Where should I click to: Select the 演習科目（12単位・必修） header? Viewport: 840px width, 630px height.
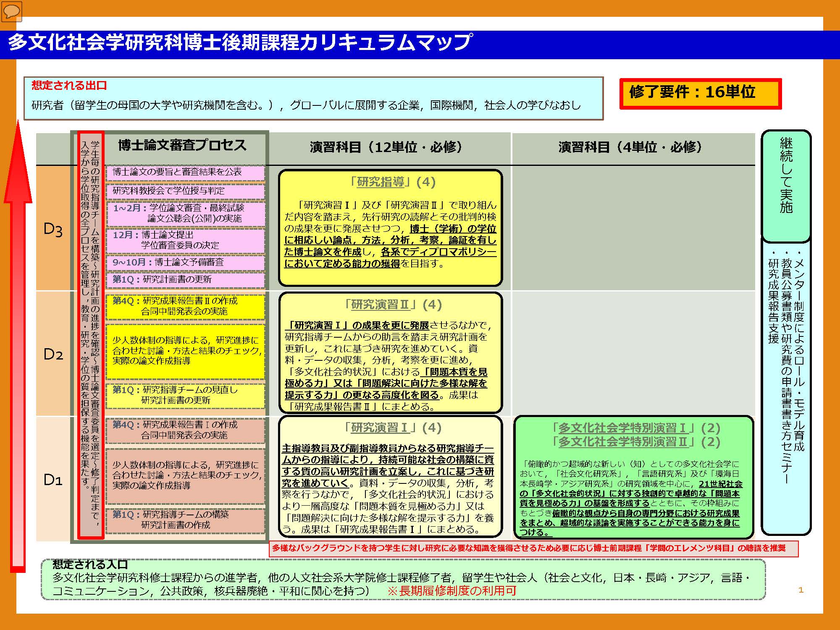tap(389, 147)
